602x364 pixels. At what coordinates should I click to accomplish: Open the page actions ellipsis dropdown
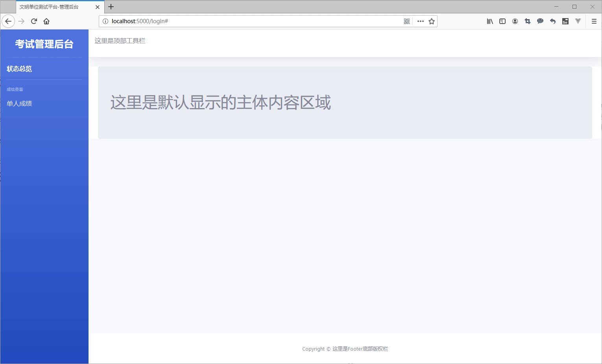tap(420, 21)
